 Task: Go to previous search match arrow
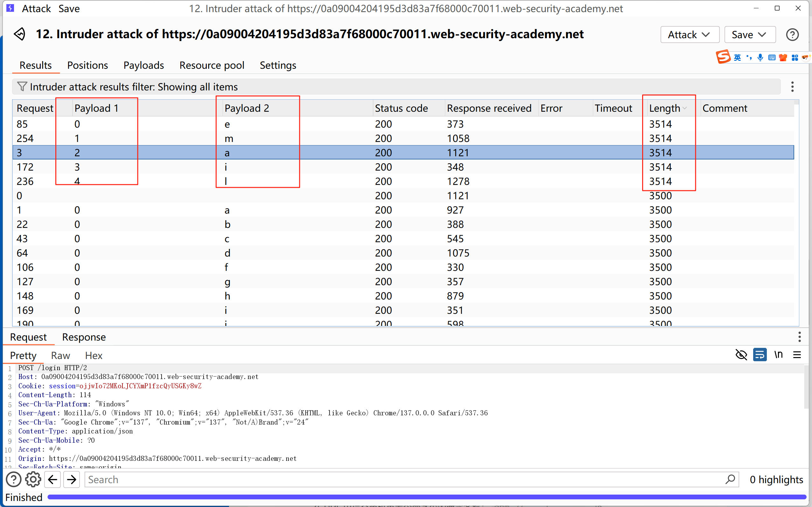tap(52, 480)
